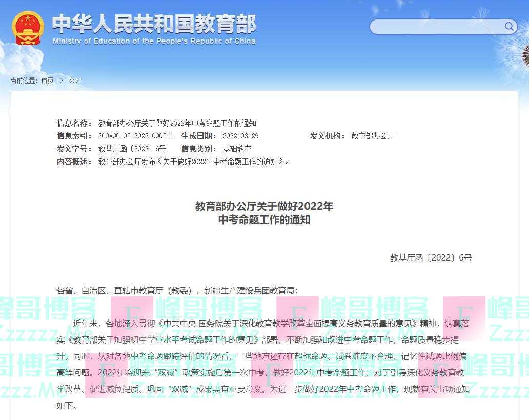Viewport: 529px width, 420px height.
Task: Click the right-aligned 教基厅函〔2022〕6号 line
Action: (430, 258)
